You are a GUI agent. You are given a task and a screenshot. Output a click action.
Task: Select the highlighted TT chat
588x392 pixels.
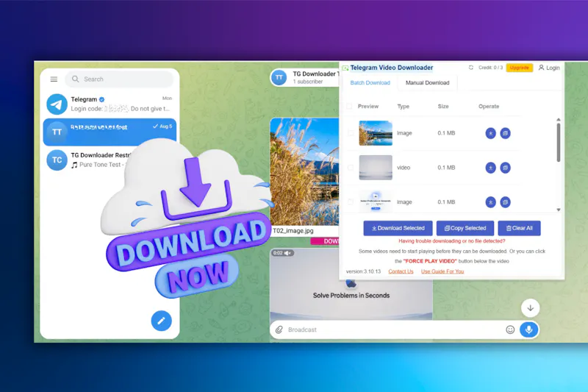(110, 132)
